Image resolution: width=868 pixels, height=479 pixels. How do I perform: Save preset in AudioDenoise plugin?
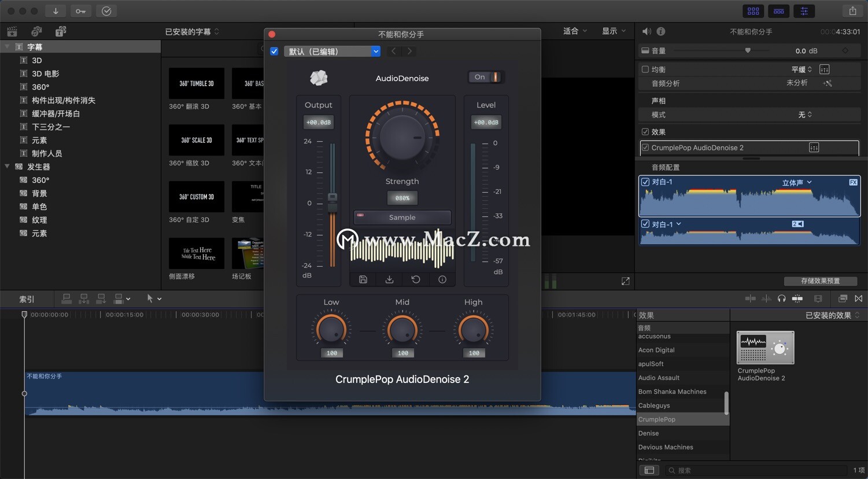(x=363, y=279)
